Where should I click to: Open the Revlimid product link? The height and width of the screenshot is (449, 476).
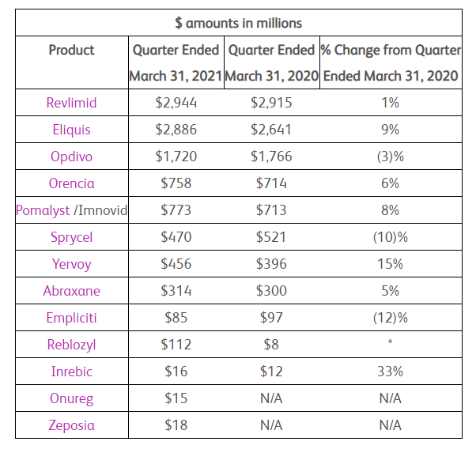[x=71, y=103]
